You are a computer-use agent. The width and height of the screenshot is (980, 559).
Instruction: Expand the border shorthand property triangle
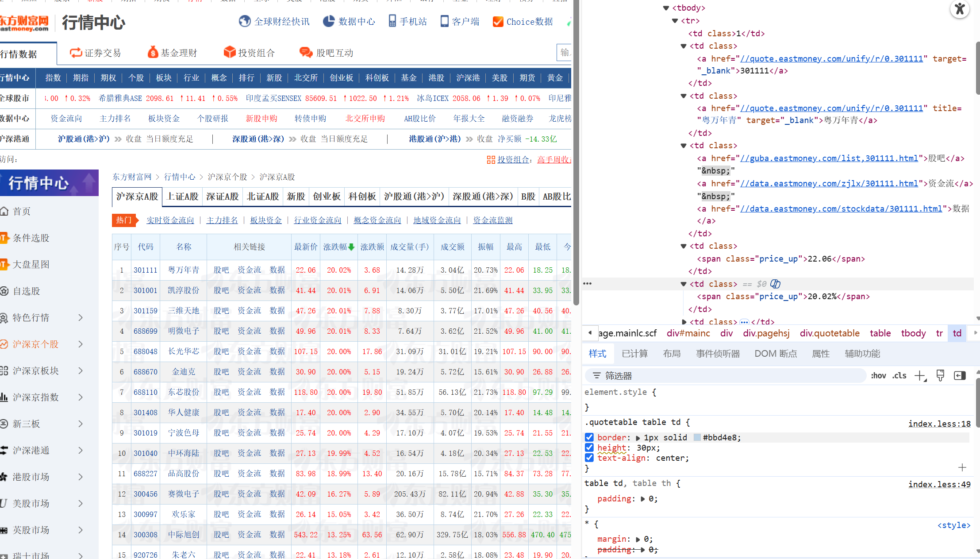(638, 438)
